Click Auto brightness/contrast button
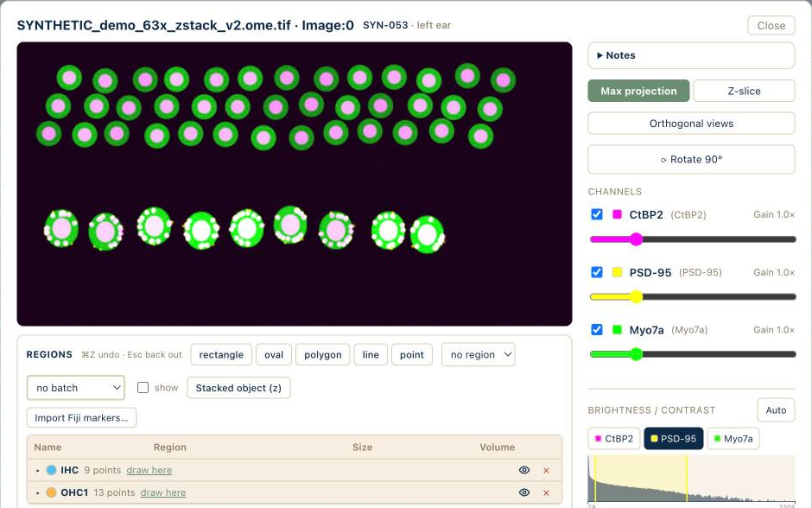Image resolution: width=812 pixels, height=508 pixels. pos(776,410)
